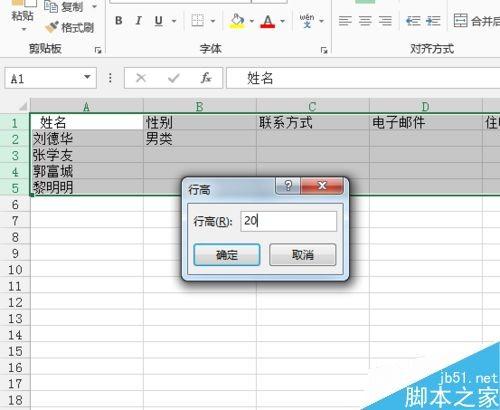
Task: Click cell containing 黎明明
Action: 87,187
